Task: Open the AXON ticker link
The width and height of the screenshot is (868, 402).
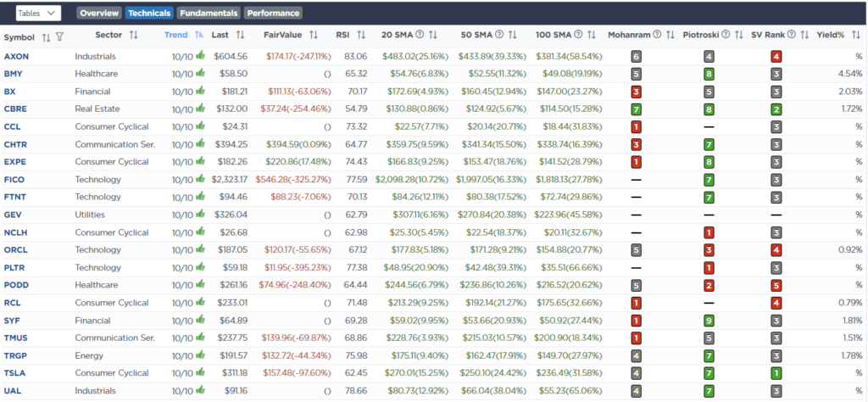Action: [16, 56]
